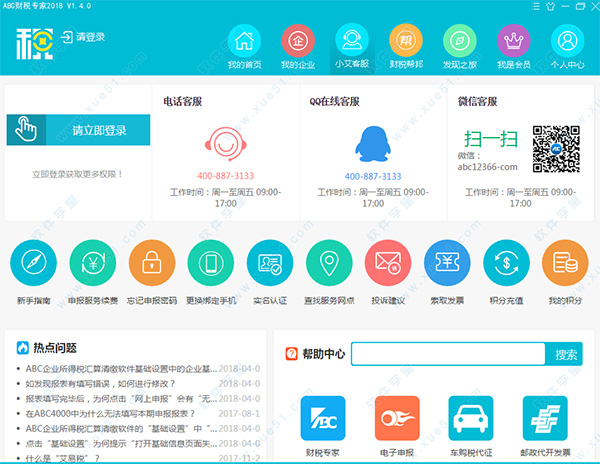Open question ABC企业所得税汇算清缴软件的"基础设置"中
The height and width of the screenshot is (464, 600).
coord(121,428)
